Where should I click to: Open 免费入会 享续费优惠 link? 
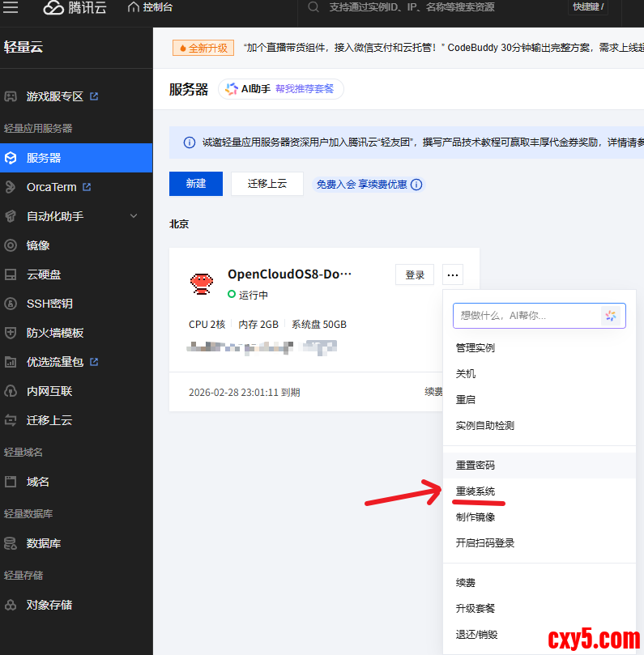(x=361, y=185)
